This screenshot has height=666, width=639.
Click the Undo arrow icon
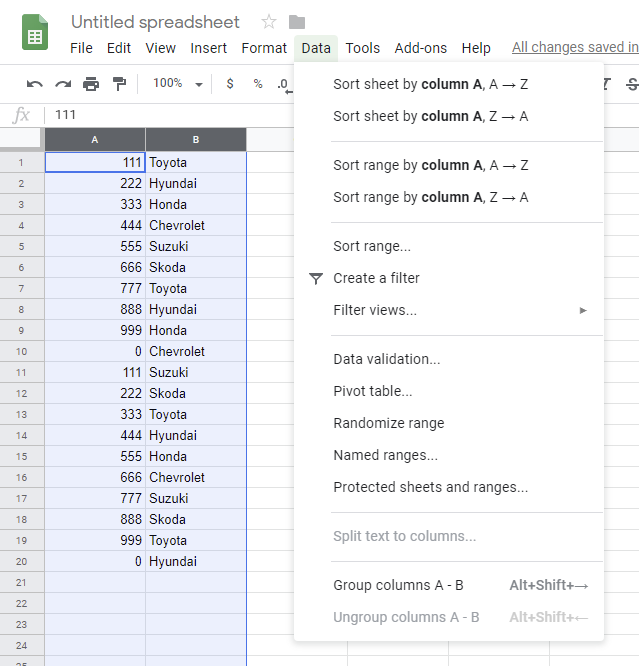tap(34, 84)
